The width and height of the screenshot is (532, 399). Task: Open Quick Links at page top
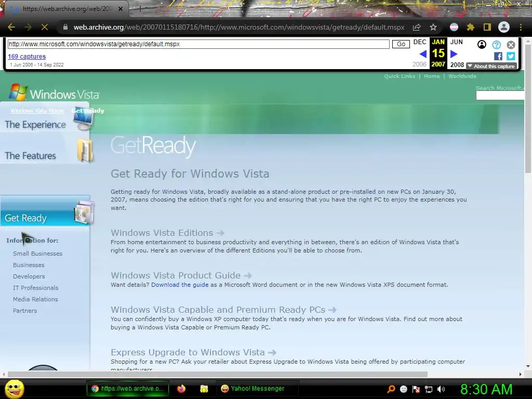point(400,76)
